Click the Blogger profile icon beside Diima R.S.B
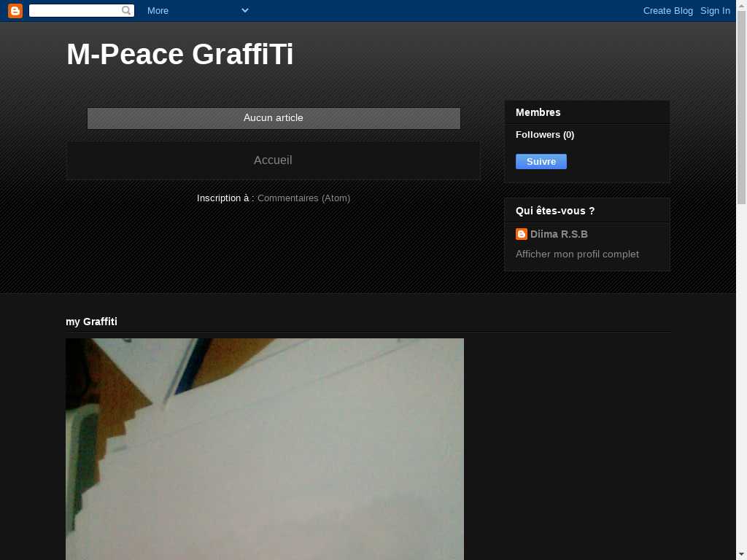Viewport: 747px width, 560px height. click(522, 234)
